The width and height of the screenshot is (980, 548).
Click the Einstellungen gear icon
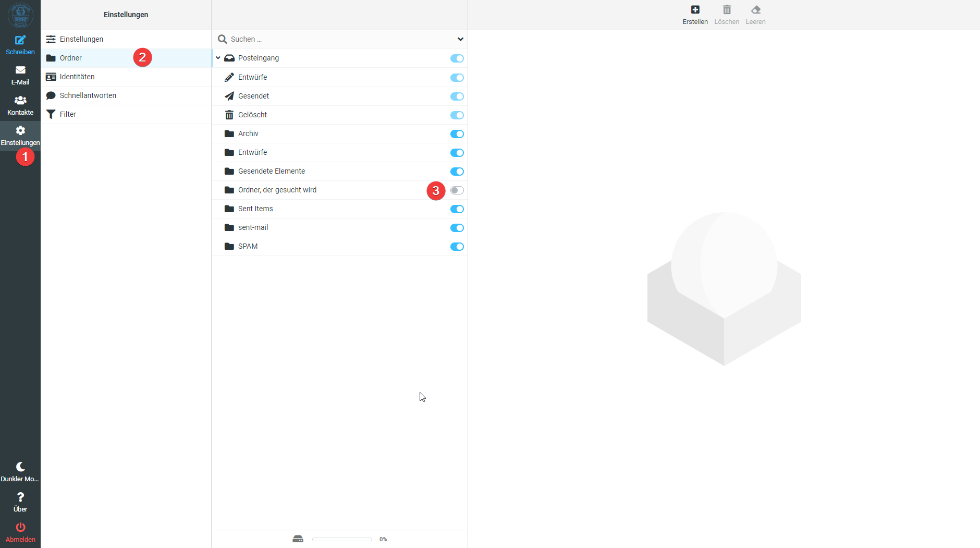[20, 131]
